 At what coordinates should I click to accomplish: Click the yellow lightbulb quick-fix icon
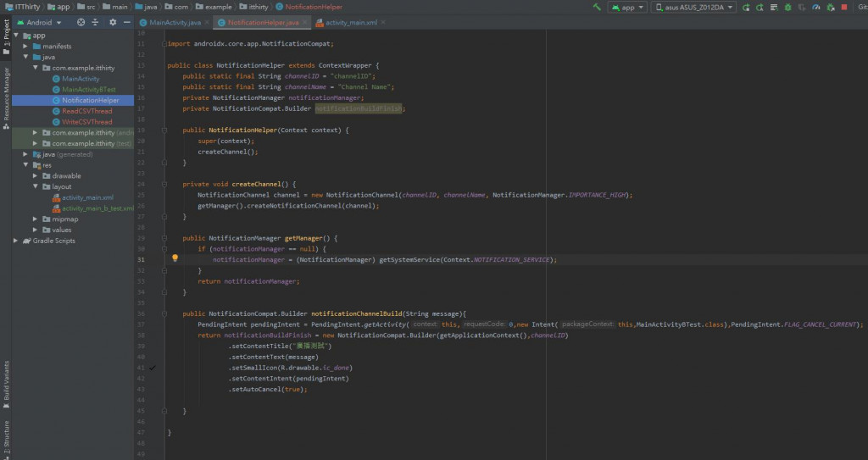click(175, 258)
